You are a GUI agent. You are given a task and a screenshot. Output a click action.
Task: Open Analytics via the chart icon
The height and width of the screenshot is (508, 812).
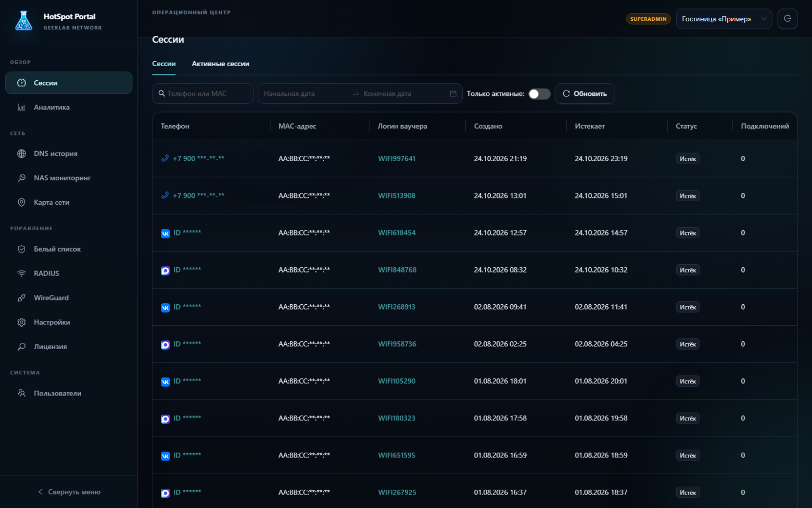(x=21, y=107)
